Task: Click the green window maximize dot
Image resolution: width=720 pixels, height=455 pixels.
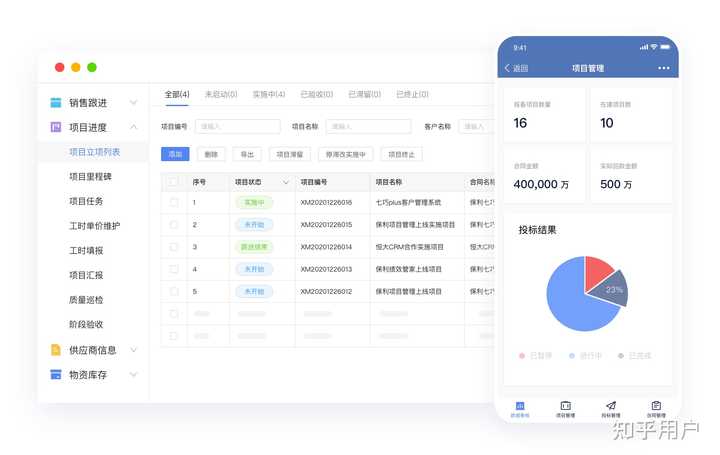Action: click(x=92, y=67)
